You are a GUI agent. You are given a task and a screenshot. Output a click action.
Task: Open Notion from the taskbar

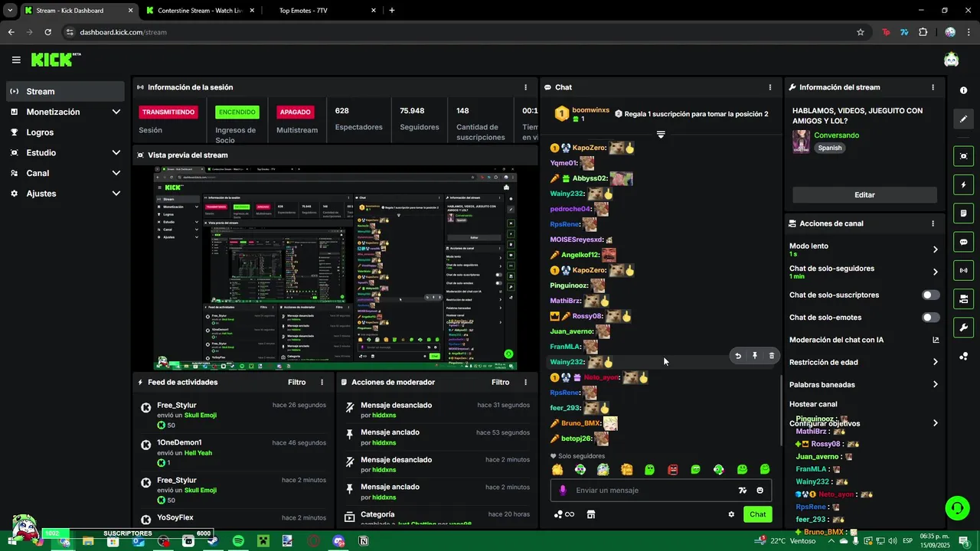coord(364,541)
